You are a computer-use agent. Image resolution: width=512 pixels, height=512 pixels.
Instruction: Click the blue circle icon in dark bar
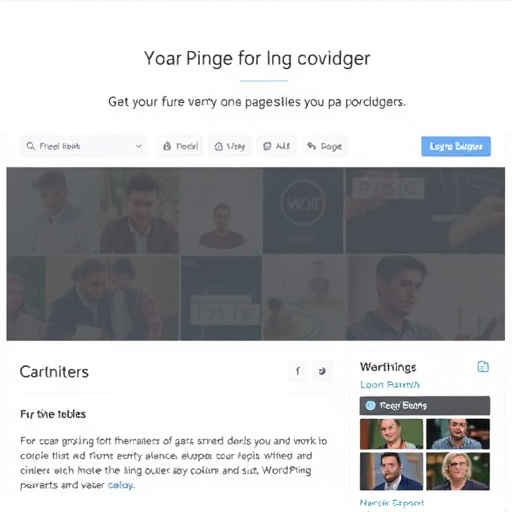(370, 405)
